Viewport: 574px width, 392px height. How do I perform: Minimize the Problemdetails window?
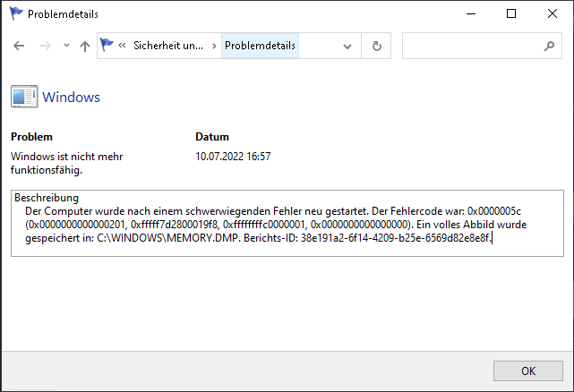(471, 14)
